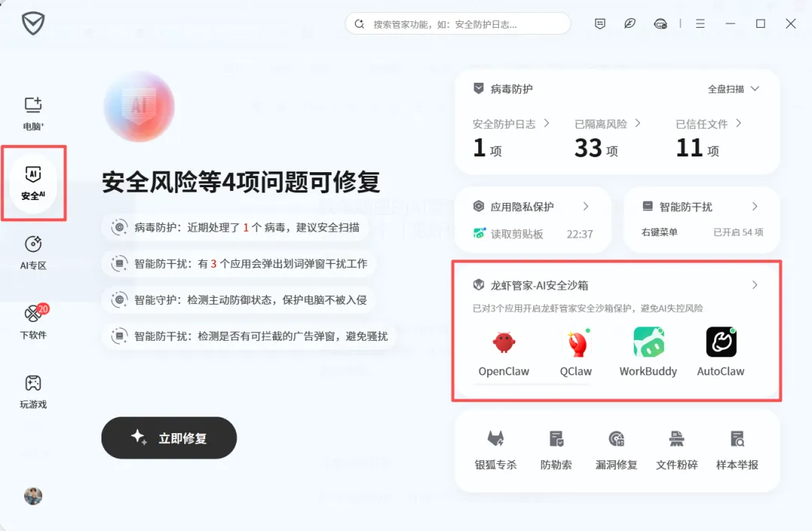Switch to the AI专区 sidebar tab
This screenshot has height=531, width=812.
pyautogui.click(x=33, y=252)
